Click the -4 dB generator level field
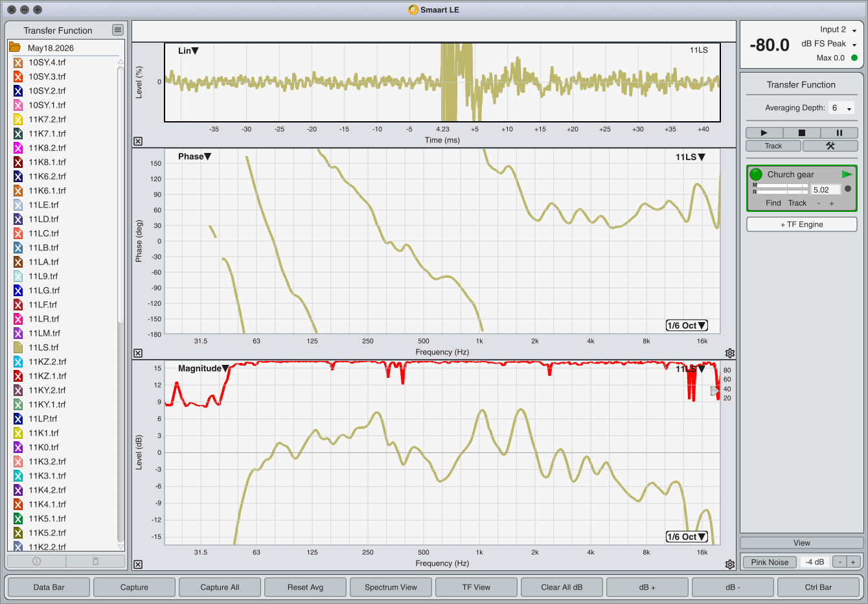The width and height of the screenshot is (868, 604). (815, 562)
